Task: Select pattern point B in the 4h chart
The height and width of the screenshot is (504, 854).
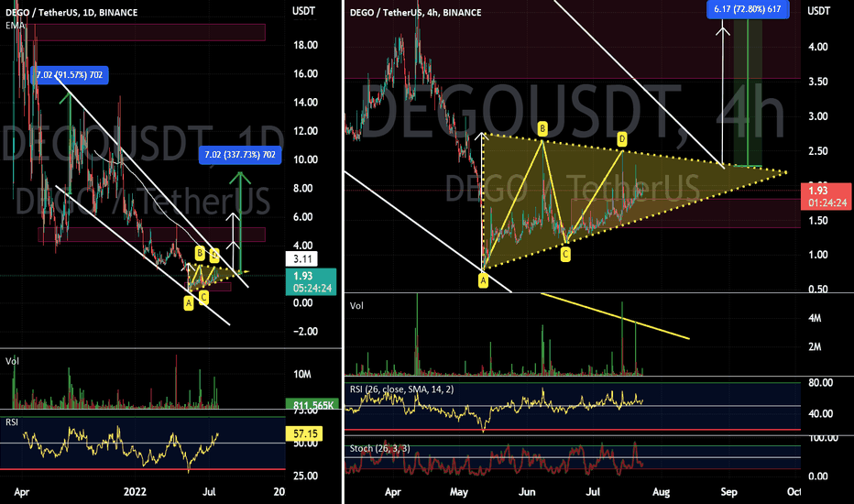Action: pos(542,129)
